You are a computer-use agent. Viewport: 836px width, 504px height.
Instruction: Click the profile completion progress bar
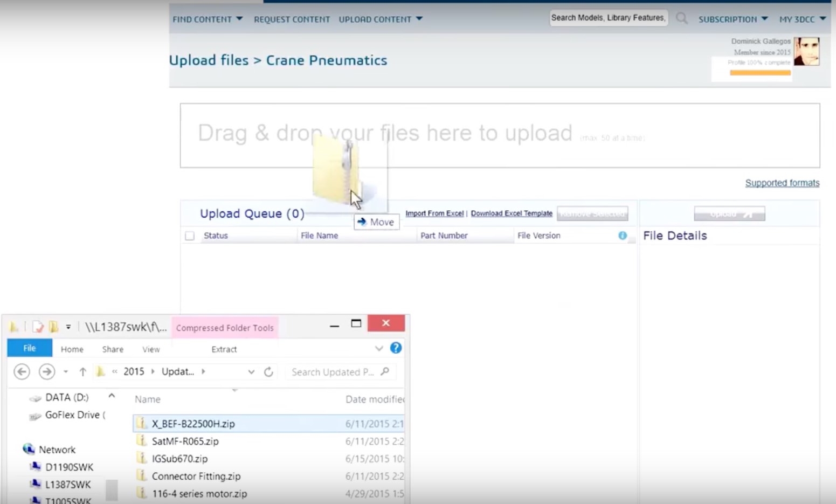point(760,72)
